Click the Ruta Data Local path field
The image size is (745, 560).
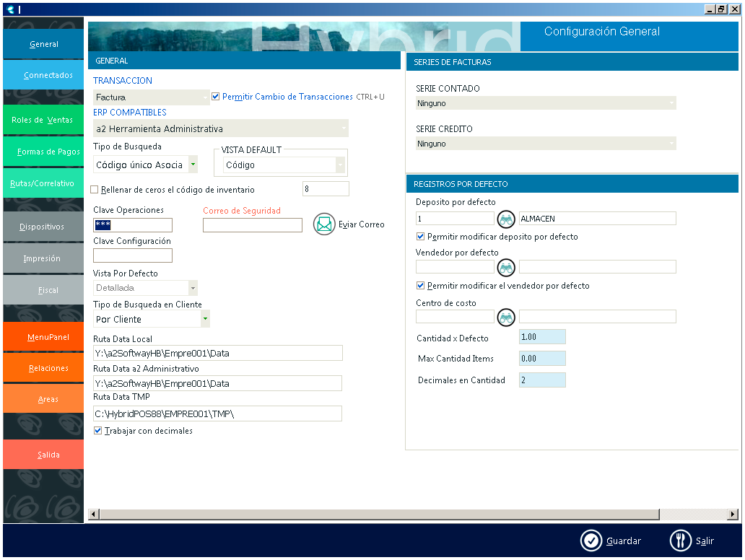tap(217, 353)
